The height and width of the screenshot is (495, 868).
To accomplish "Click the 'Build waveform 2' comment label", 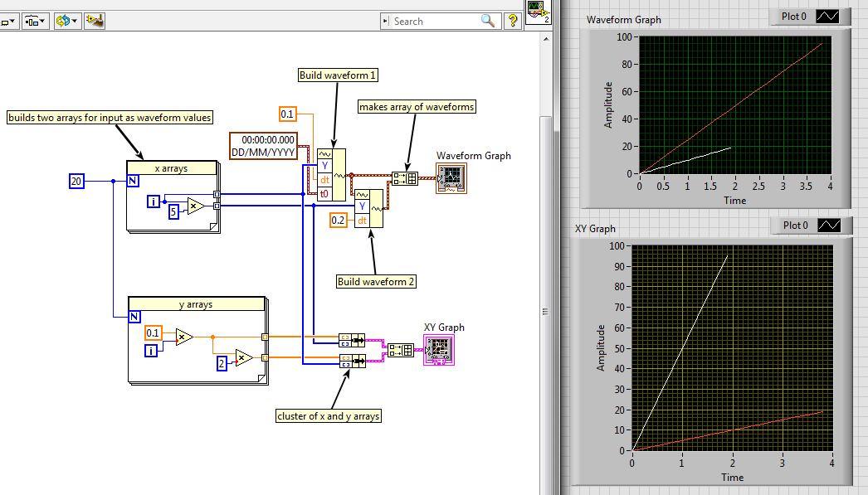I will point(376,282).
